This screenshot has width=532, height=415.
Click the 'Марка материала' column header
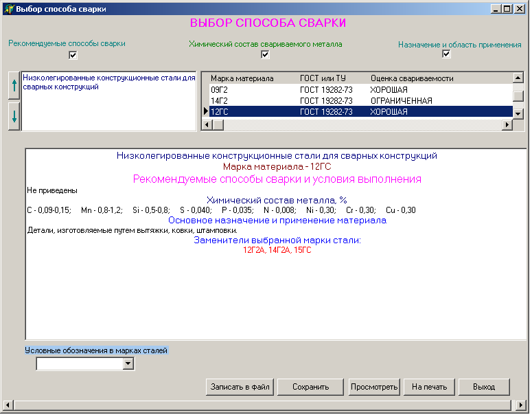click(x=242, y=78)
